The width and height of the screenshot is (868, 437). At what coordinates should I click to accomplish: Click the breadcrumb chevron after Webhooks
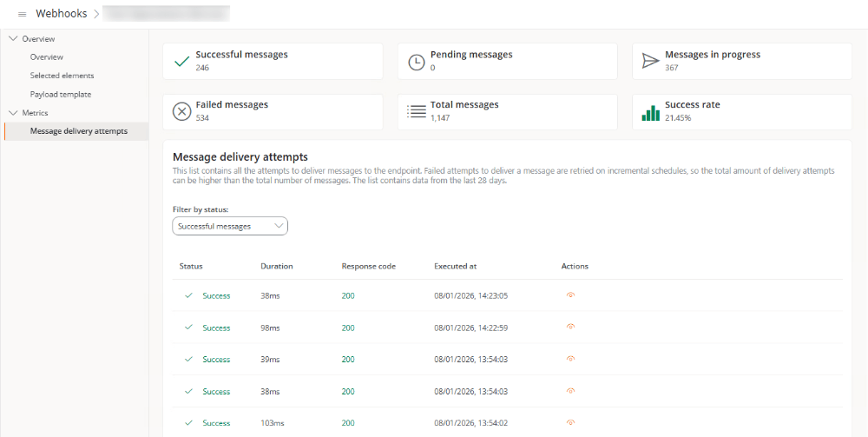point(96,15)
